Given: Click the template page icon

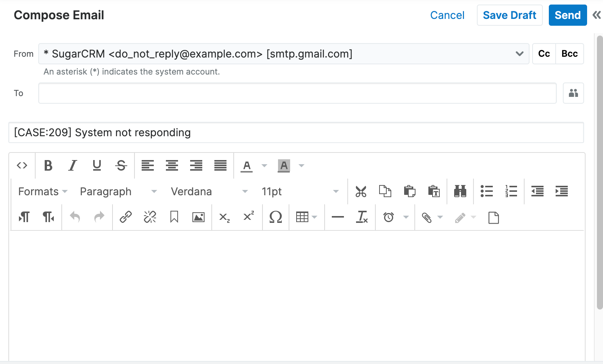Looking at the screenshot, I should [494, 217].
